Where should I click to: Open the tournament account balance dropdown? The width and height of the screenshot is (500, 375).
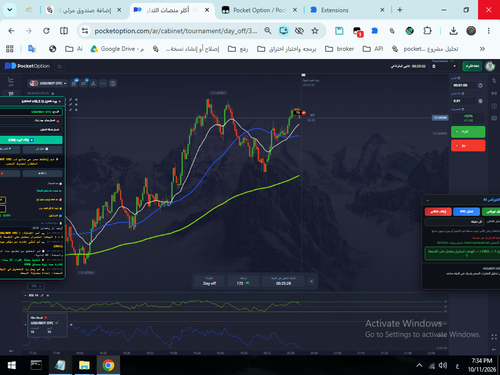point(444,66)
